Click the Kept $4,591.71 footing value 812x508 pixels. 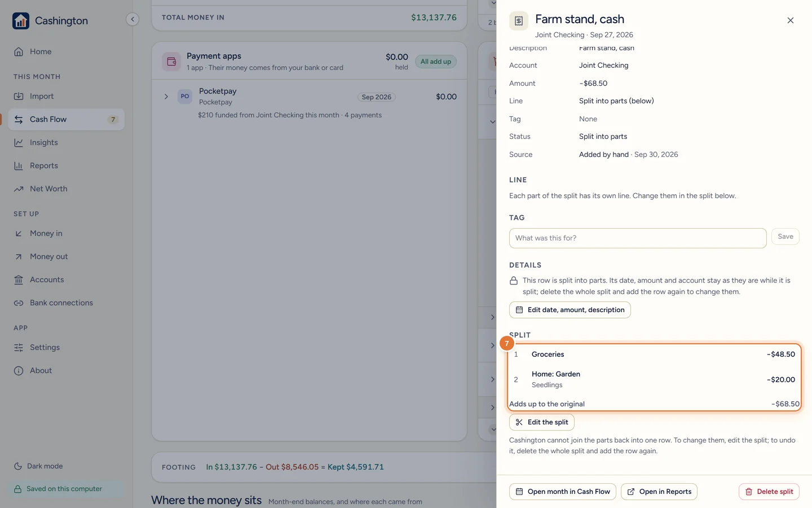[x=356, y=467]
